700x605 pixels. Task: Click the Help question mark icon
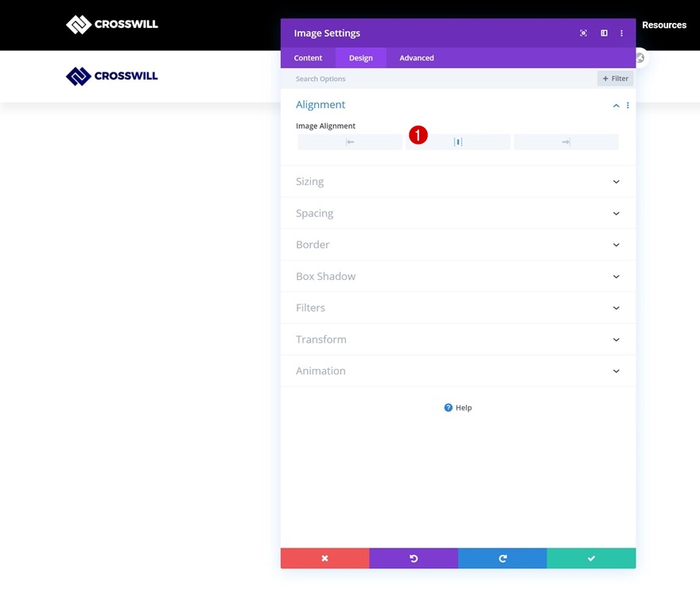point(448,407)
